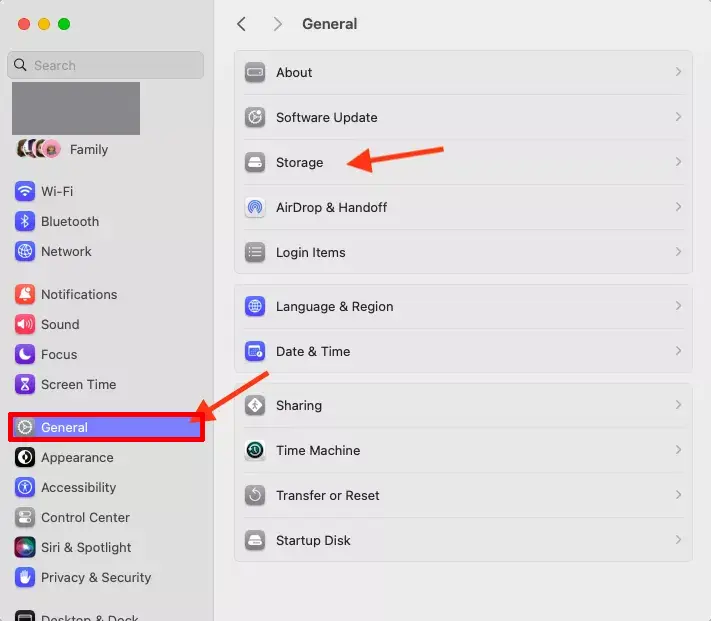Expand the Storage row chevron
The height and width of the screenshot is (621, 711).
[x=678, y=161]
